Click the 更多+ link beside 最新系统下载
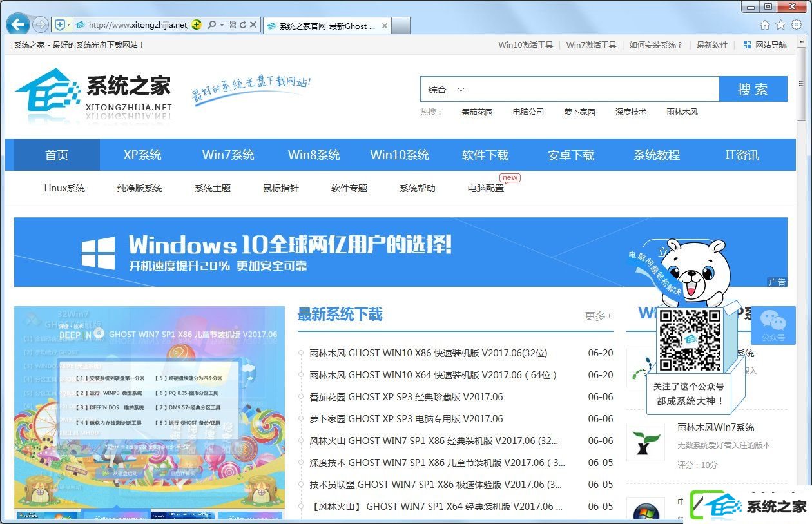Image resolution: width=812 pixels, height=524 pixels. 599,316
